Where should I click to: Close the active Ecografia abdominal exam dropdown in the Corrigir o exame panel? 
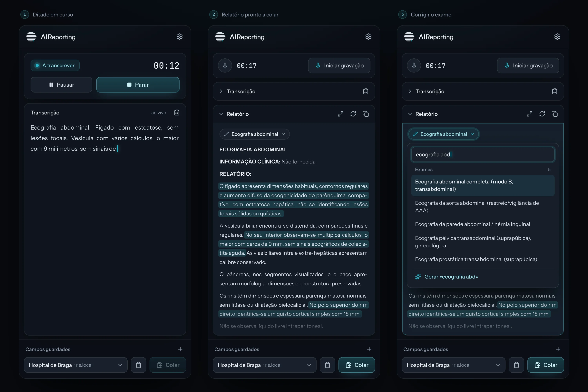click(444, 134)
